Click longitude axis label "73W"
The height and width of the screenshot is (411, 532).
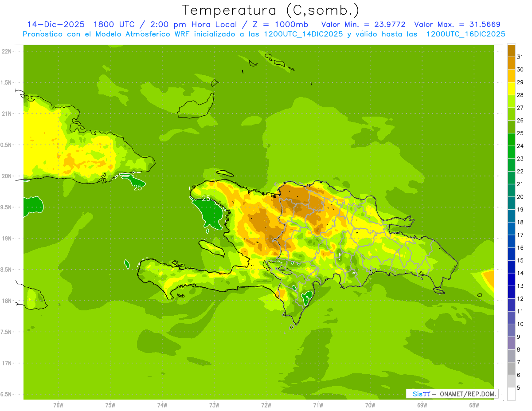coord(214,405)
